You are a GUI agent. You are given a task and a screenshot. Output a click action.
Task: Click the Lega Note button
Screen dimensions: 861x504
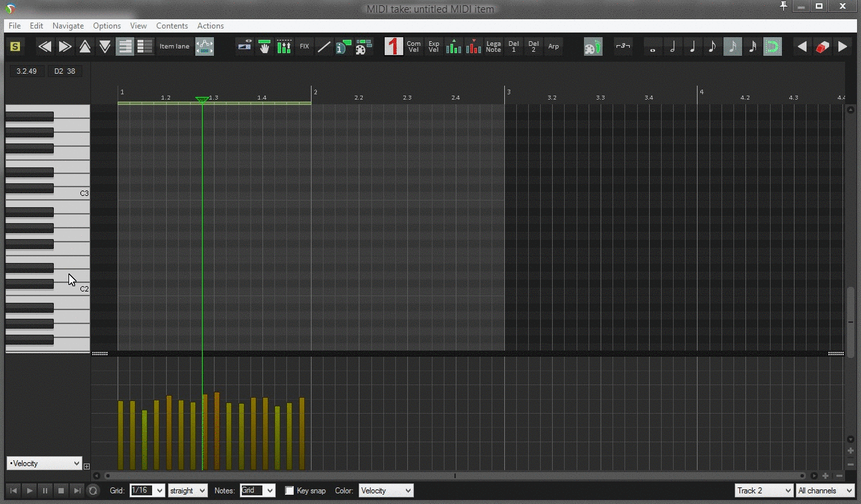494,46
